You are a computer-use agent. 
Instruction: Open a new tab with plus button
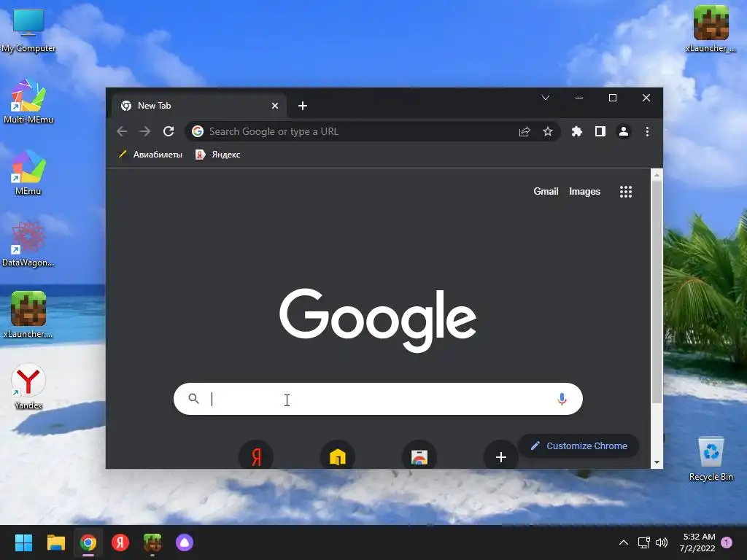point(303,106)
